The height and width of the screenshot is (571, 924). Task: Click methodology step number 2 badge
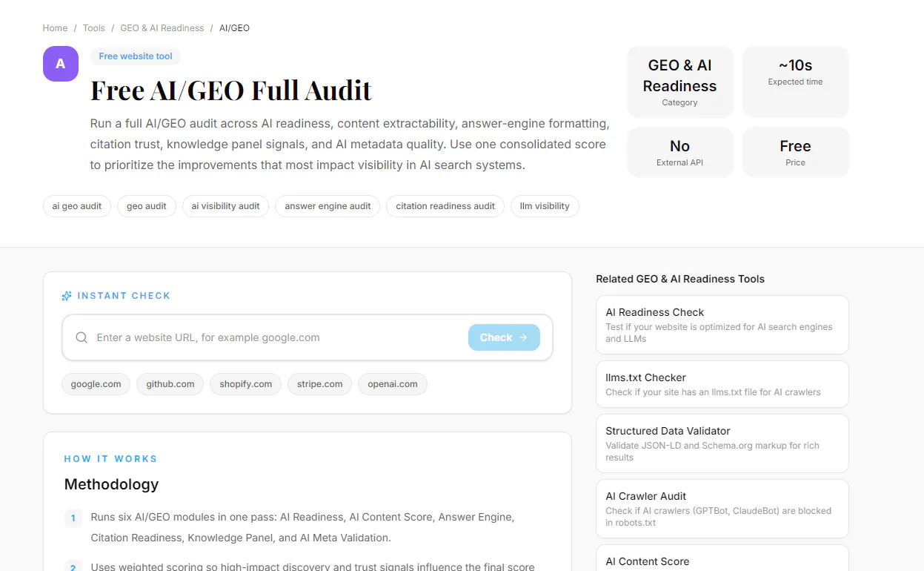click(x=73, y=567)
